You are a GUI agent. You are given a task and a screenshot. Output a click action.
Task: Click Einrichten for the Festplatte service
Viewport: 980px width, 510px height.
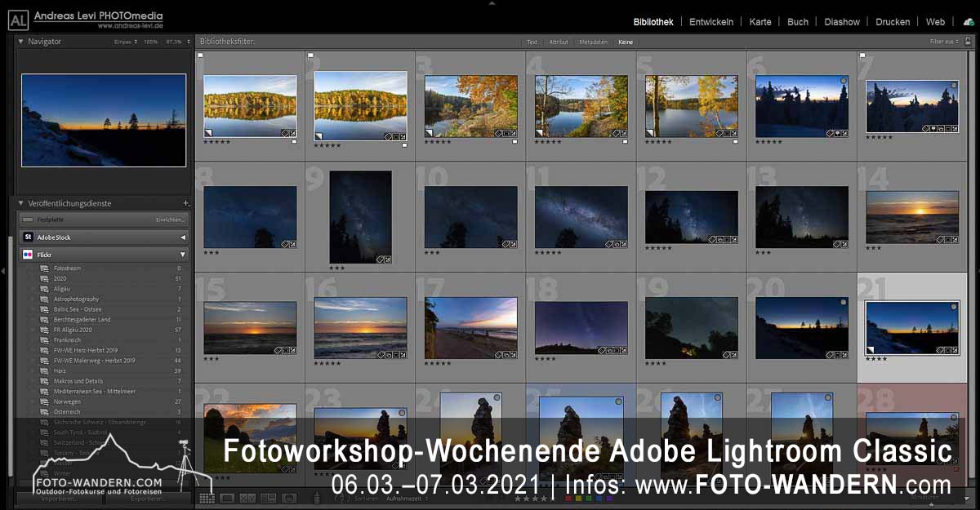point(171,220)
